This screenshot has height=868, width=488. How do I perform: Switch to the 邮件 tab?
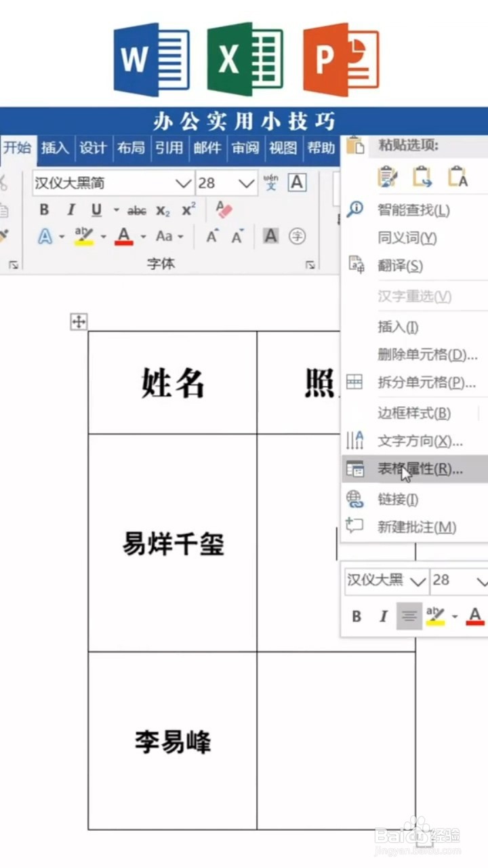coord(207,148)
